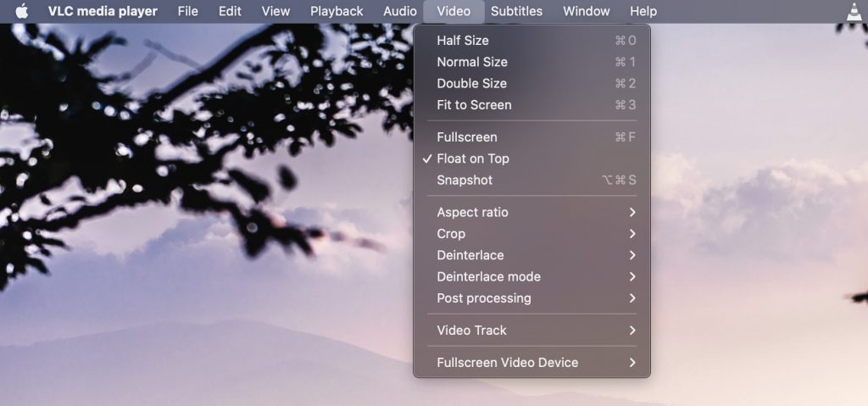Choose Half Size video option
868x406 pixels.
click(531, 41)
